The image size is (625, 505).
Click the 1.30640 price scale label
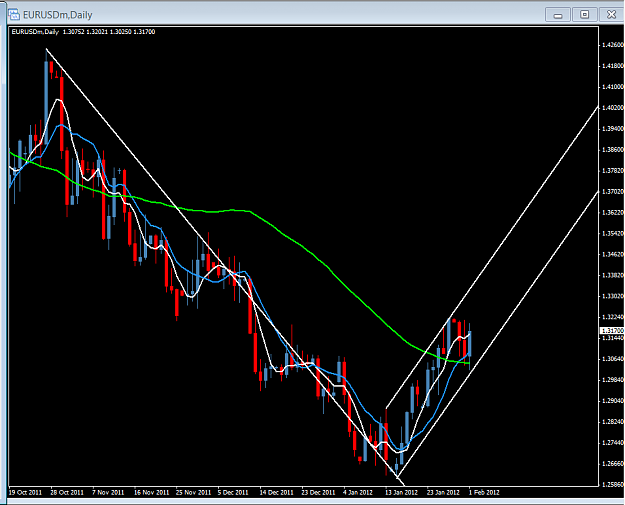(x=613, y=359)
